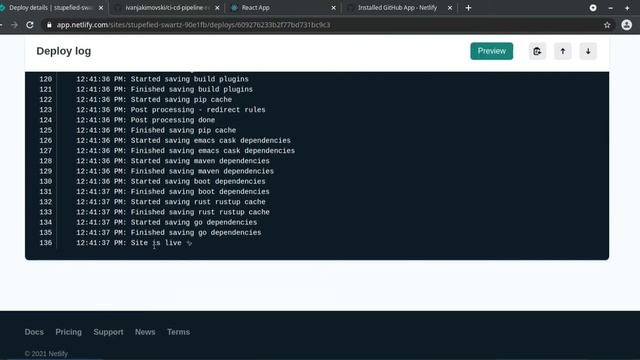
Task: Open the browser profile avatar
Action: tap(627, 25)
